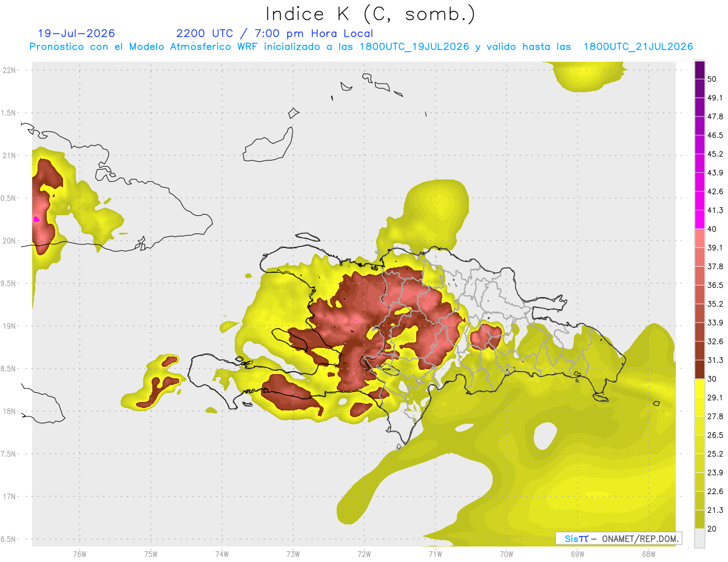Click the "69W" longitude label

pyautogui.click(x=578, y=554)
